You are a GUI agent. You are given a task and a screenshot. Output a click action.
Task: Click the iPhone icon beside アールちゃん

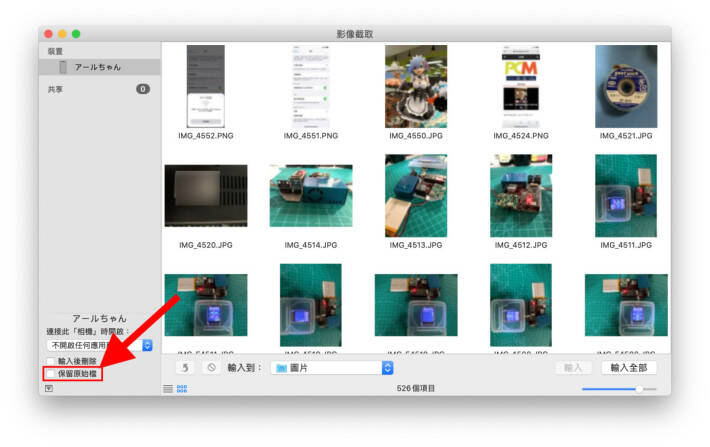click(x=63, y=67)
